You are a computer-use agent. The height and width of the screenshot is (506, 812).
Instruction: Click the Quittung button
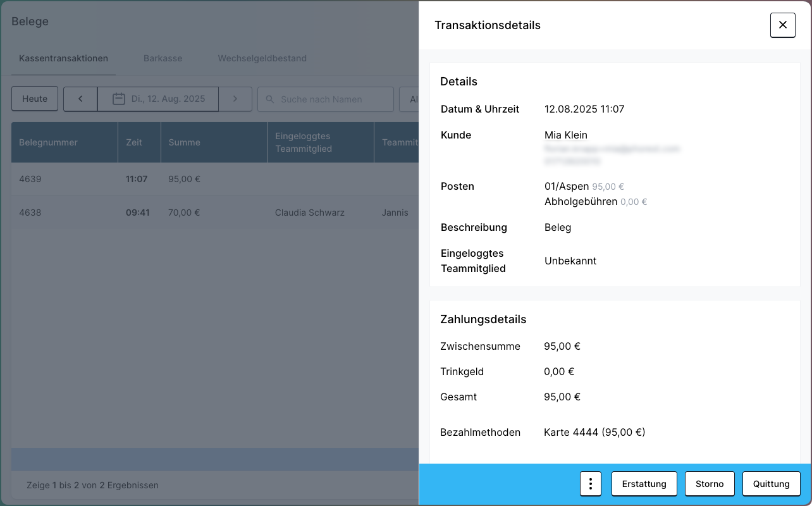tap(771, 484)
